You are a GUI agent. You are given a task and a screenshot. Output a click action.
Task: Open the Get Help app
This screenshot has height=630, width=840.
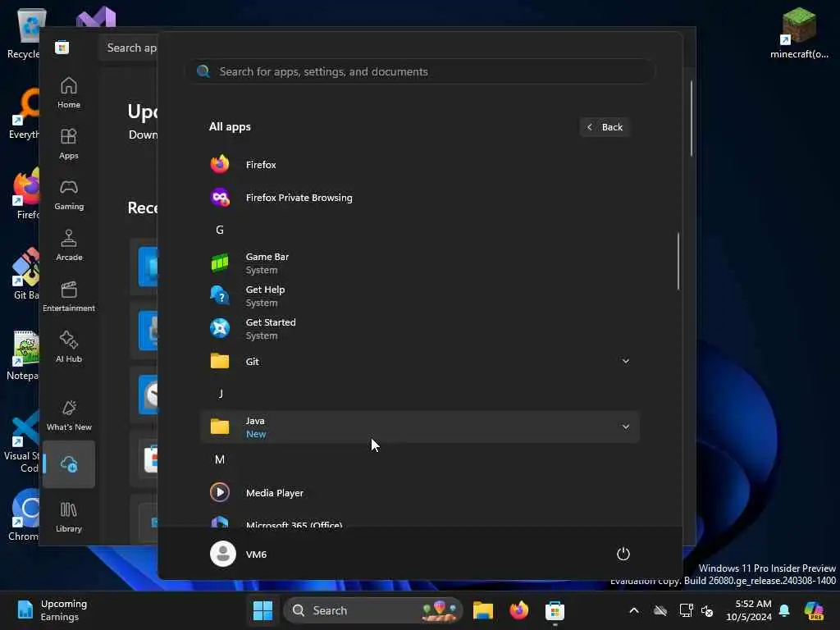420,295
